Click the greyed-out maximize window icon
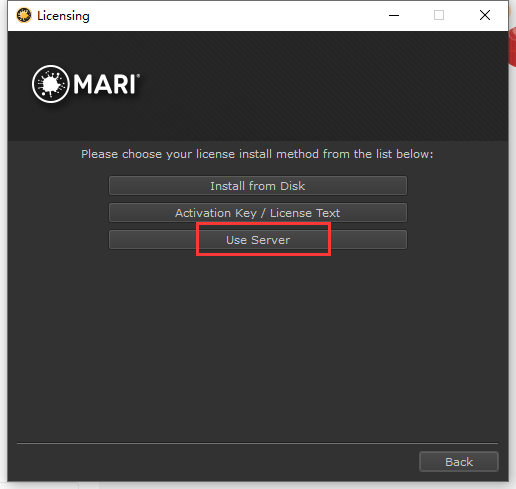This screenshot has width=516, height=489. 439,15
